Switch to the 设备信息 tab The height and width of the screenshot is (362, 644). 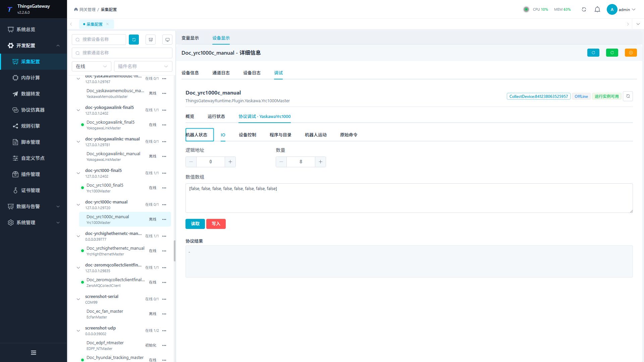click(x=190, y=73)
